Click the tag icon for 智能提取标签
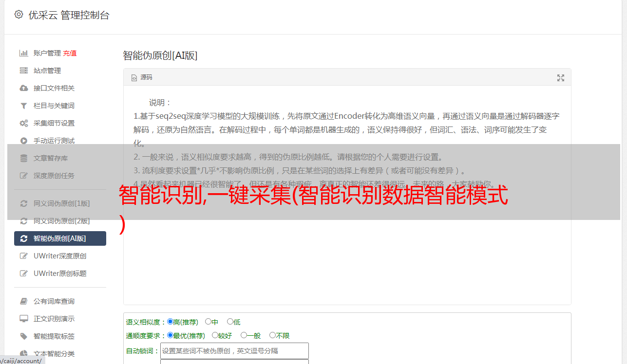This screenshot has height=364, width=627. (23, 336)
